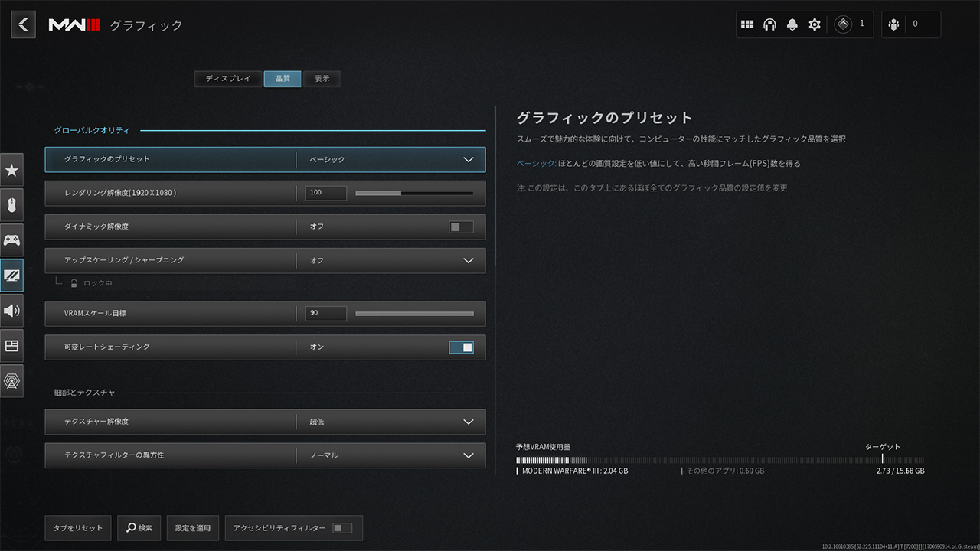Open the network account sidebar icon

pyautogui.click(x=11, y=381)
